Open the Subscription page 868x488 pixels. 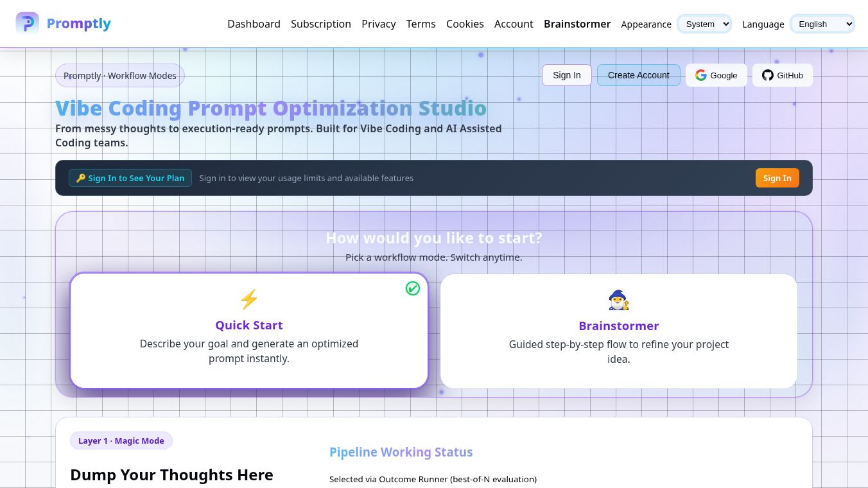[x=321, y=24]
